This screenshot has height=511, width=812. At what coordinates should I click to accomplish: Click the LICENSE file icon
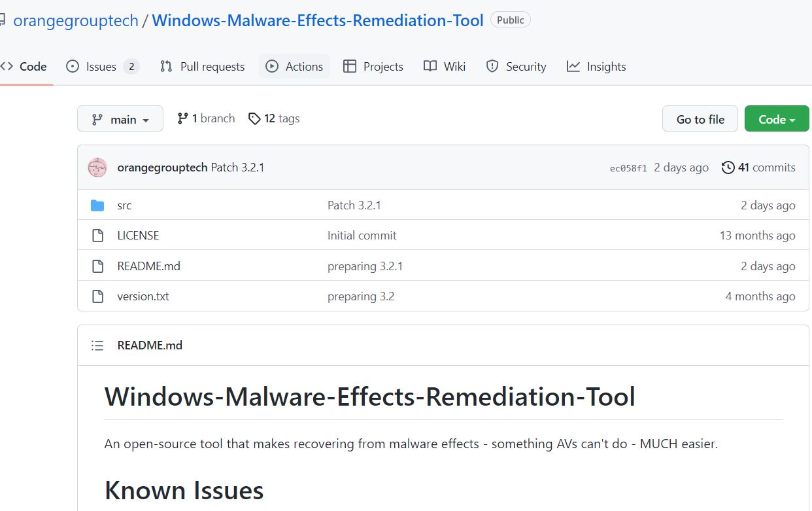[x=97, y=236]
